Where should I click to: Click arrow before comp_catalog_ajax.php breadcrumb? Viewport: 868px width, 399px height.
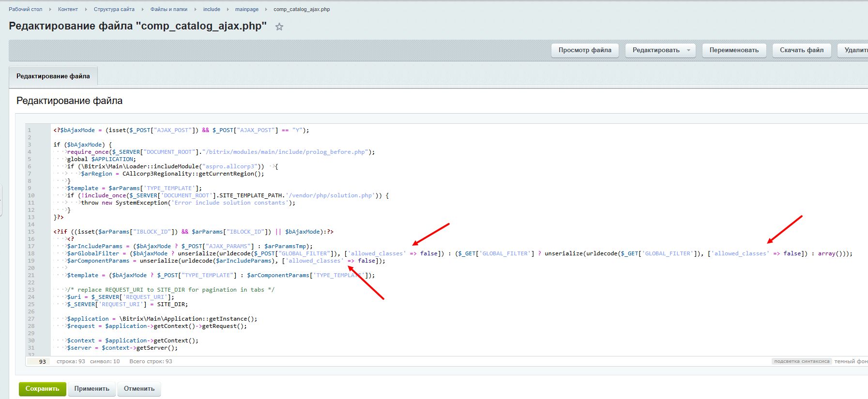pyautogui.click(x=266, y=9)
